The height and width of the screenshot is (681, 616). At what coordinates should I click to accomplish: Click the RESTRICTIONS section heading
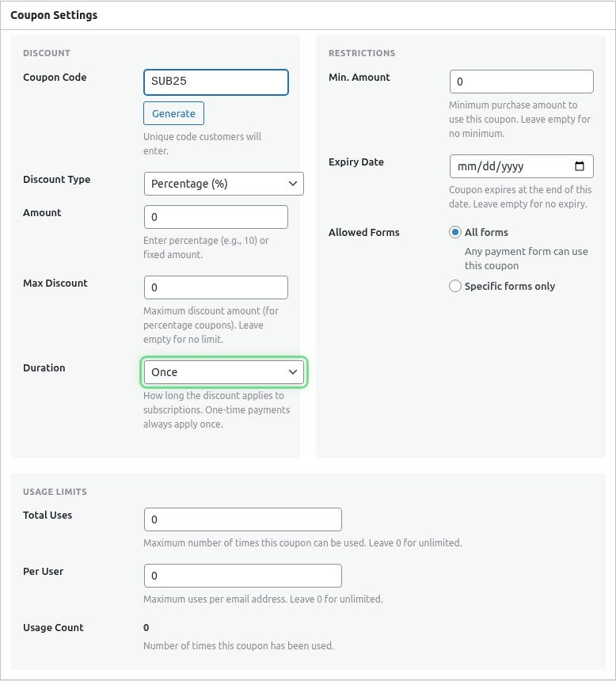click(x=363, y=53)
